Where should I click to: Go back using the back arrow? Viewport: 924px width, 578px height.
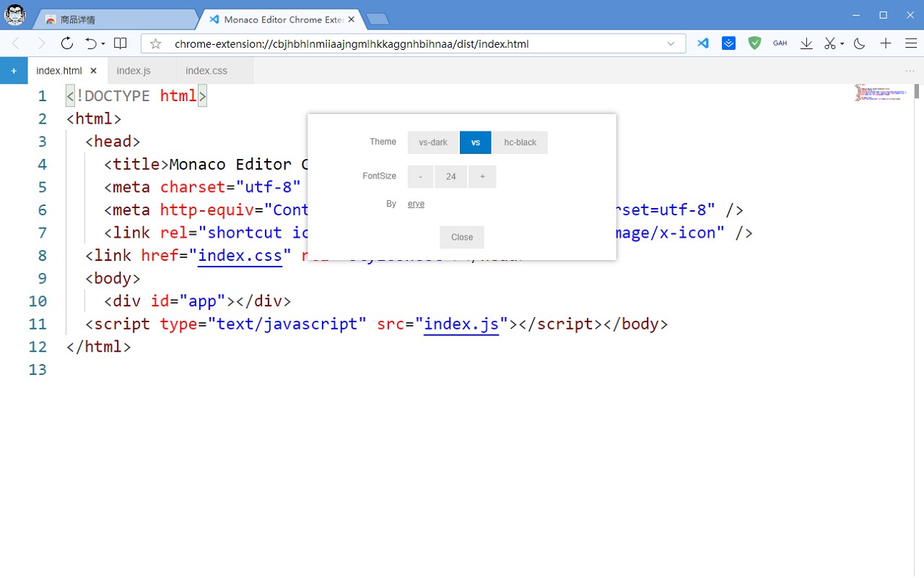pos(16,43)
